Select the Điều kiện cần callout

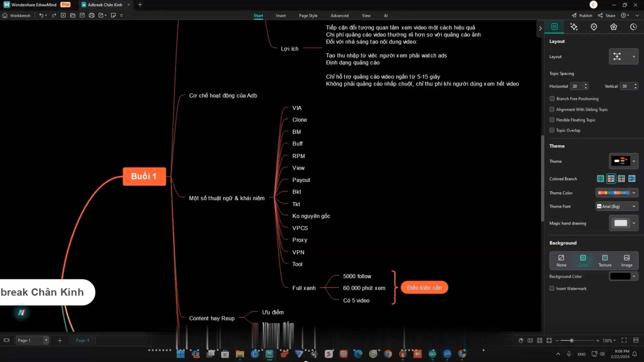424,287
